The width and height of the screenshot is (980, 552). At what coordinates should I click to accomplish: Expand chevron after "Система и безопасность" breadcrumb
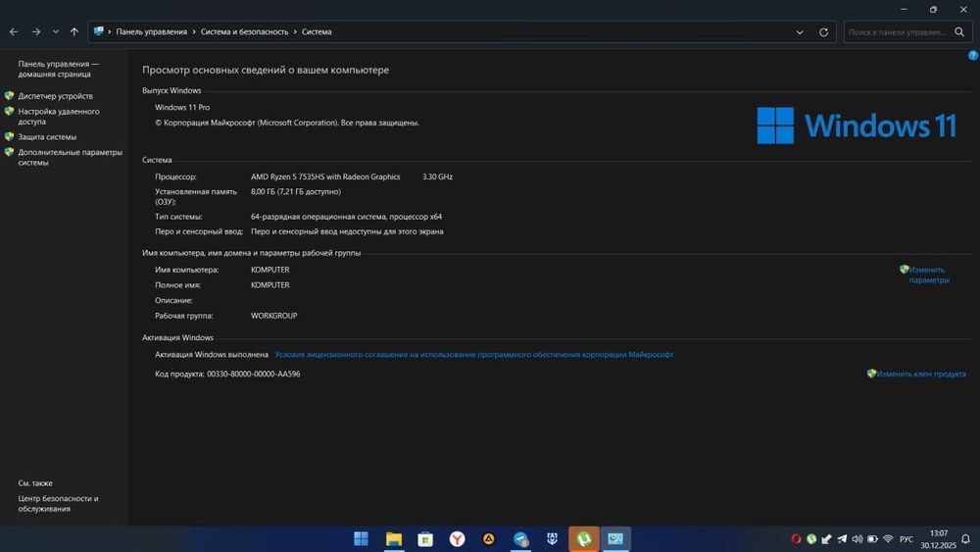coord(295,31)
